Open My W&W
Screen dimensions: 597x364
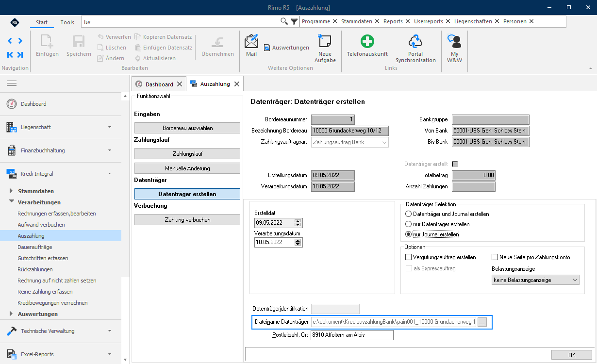pyautogui.click(x=454, y=49)
